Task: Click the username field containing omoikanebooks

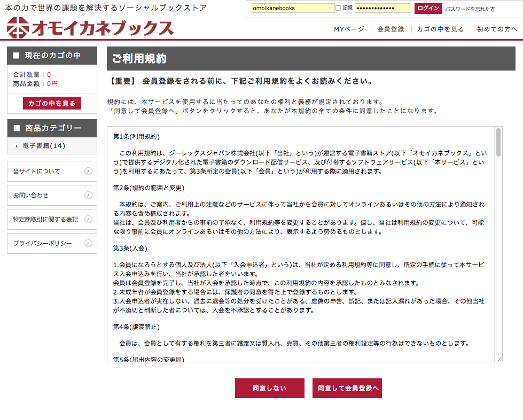Action: click(x=292, y=8)
